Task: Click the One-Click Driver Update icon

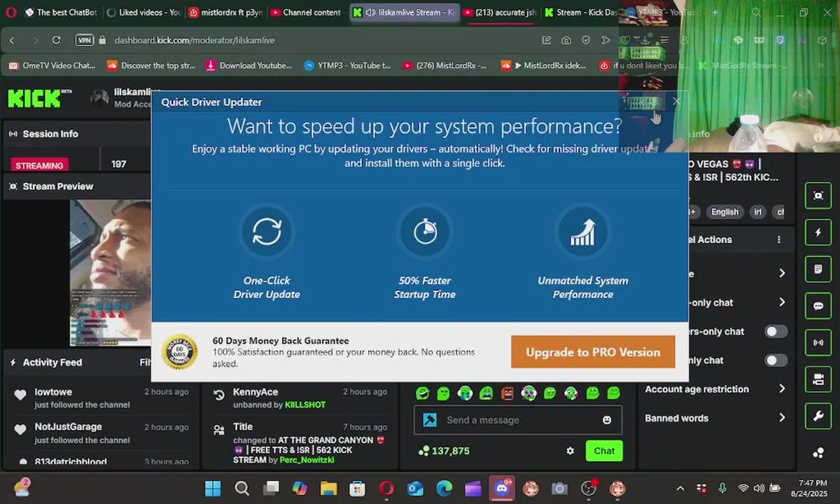Action: 267,232
